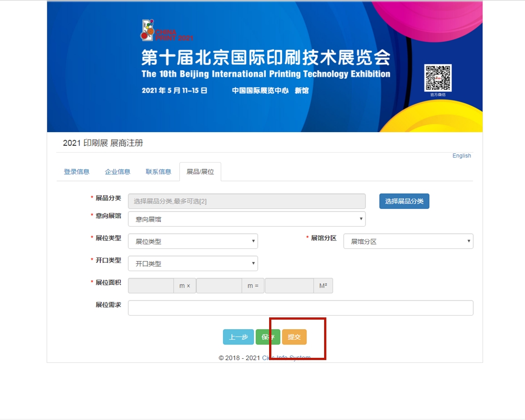Click the first 展位面积 length field
This screenshot has height=420, width=525.
pos(151,286)
